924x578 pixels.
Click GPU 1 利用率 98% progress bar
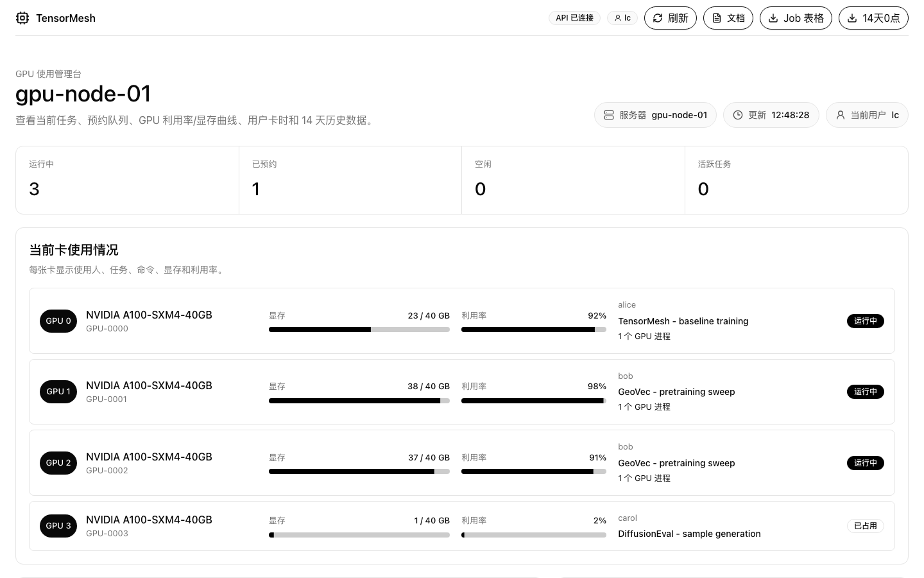click(534, 401)
